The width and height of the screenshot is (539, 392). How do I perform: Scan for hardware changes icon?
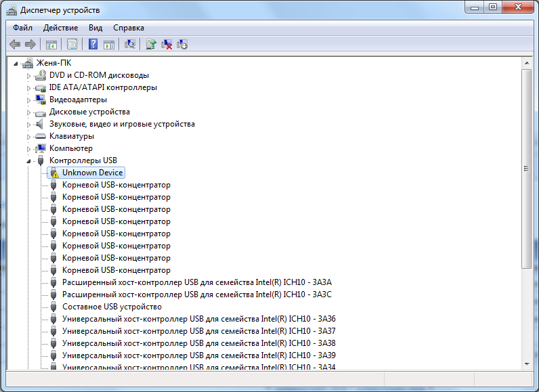click(130, 44)
